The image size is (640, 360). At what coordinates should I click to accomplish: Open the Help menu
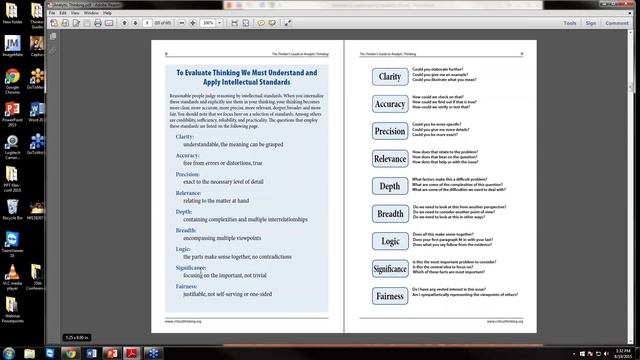pyautogui.click(x=107, y=13)
